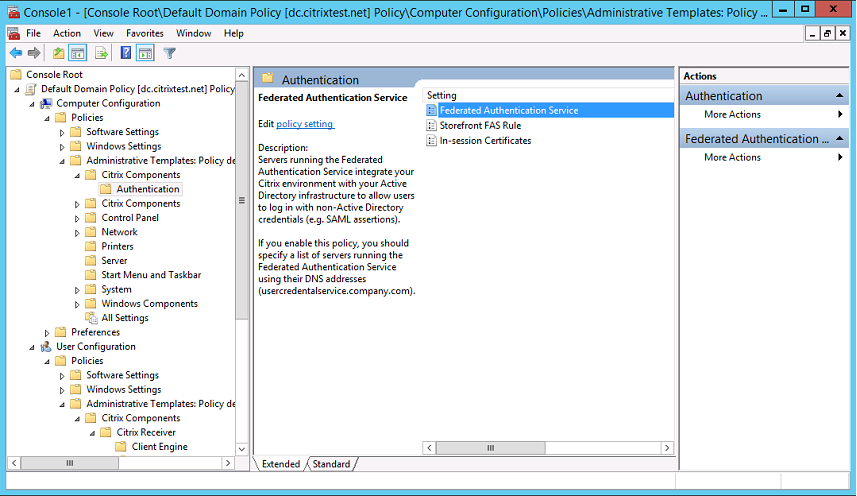
Task: Click the blue Back arrow in toolbar
Action: tap(16, 53)
